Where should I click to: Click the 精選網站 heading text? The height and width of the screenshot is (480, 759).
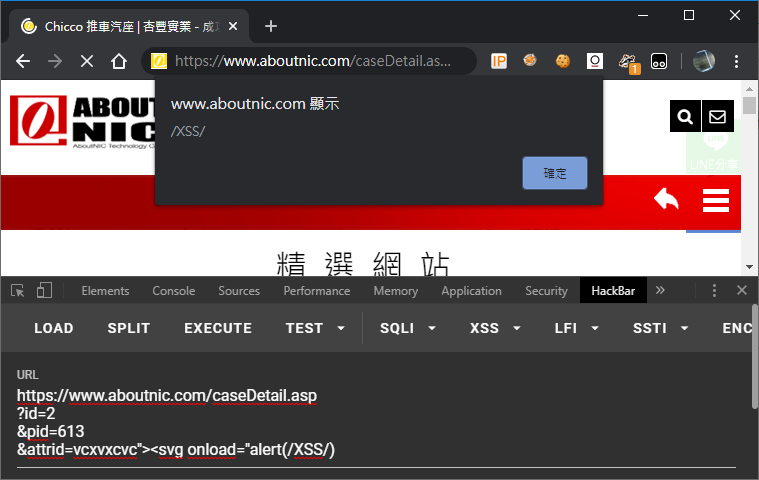[363, 264]
